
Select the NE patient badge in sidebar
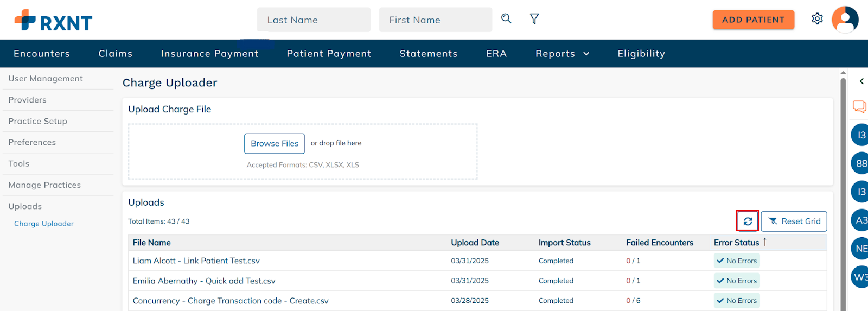(x=860, y=249)
